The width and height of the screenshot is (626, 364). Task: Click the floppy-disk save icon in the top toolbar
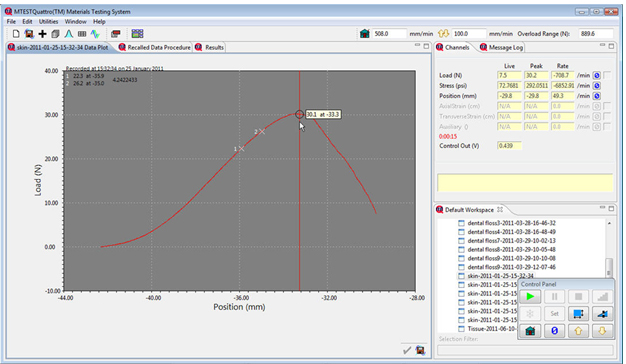(x=29, y=34)
